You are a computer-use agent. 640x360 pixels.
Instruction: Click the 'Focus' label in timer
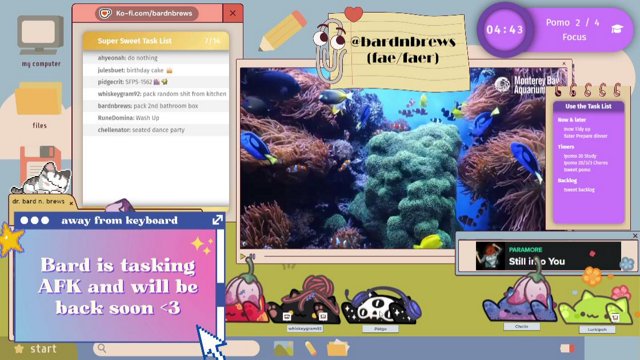click(574, 37)
